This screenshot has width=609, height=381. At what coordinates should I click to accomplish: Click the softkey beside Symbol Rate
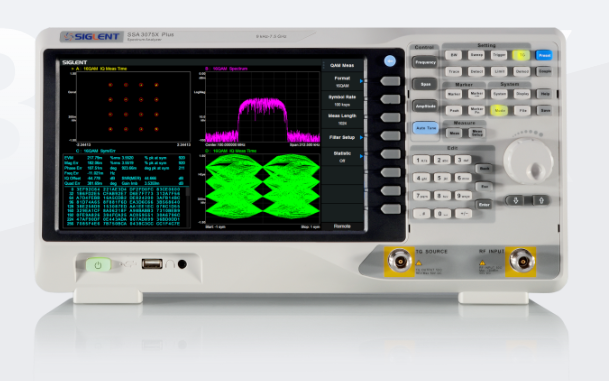(x=390, y=99)
